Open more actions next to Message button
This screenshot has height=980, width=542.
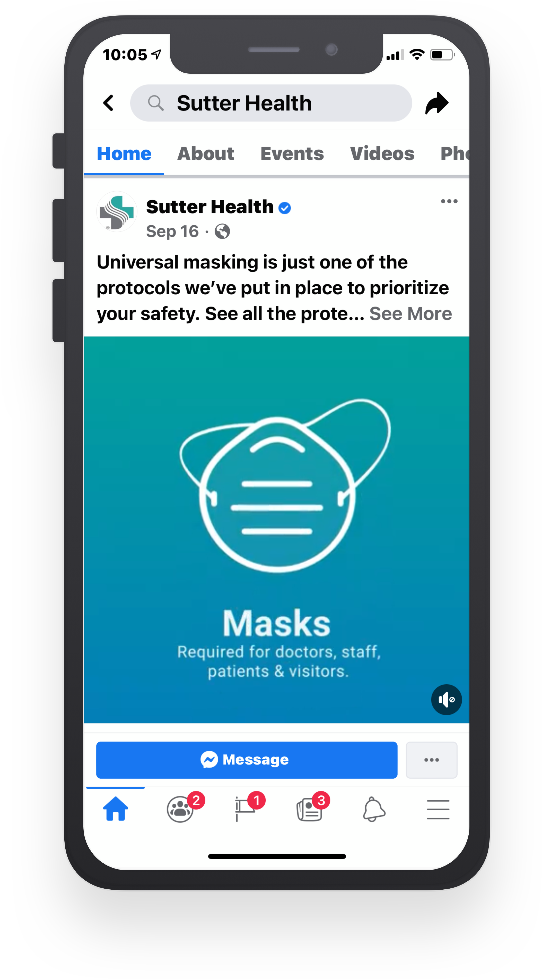(x=431, y=760)
